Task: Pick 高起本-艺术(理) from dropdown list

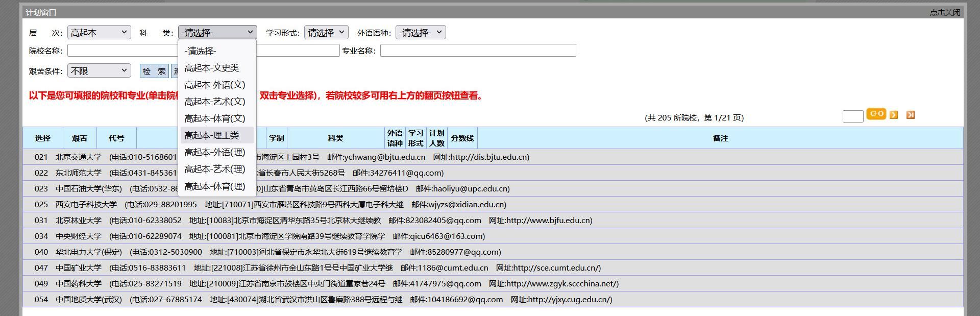Action: [x=215, y=169]
